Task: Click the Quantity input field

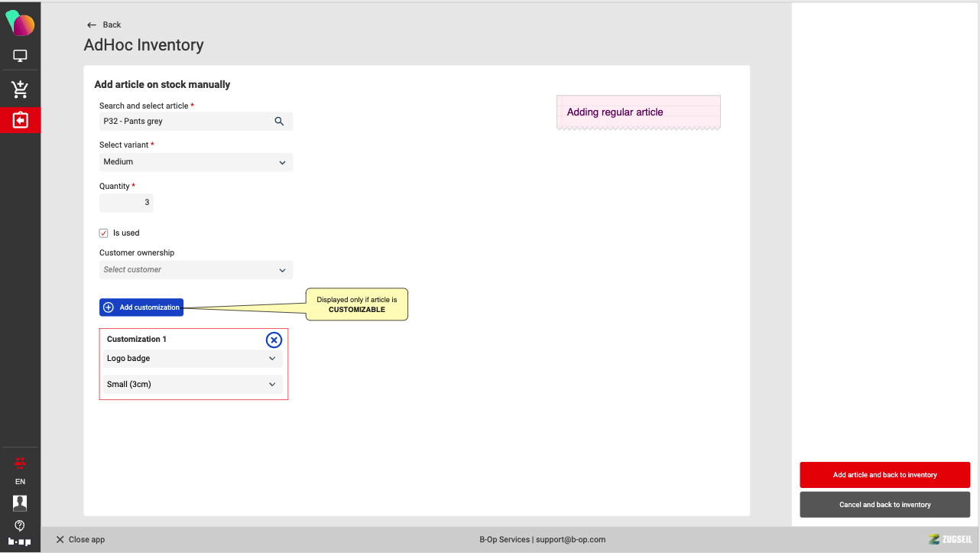Action: (126, 203)
